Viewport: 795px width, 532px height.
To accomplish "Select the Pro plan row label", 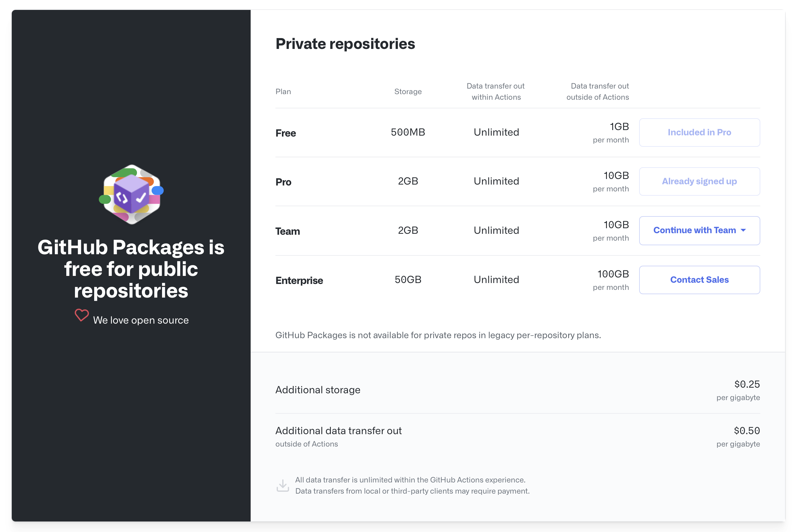I will click(283, 182).
